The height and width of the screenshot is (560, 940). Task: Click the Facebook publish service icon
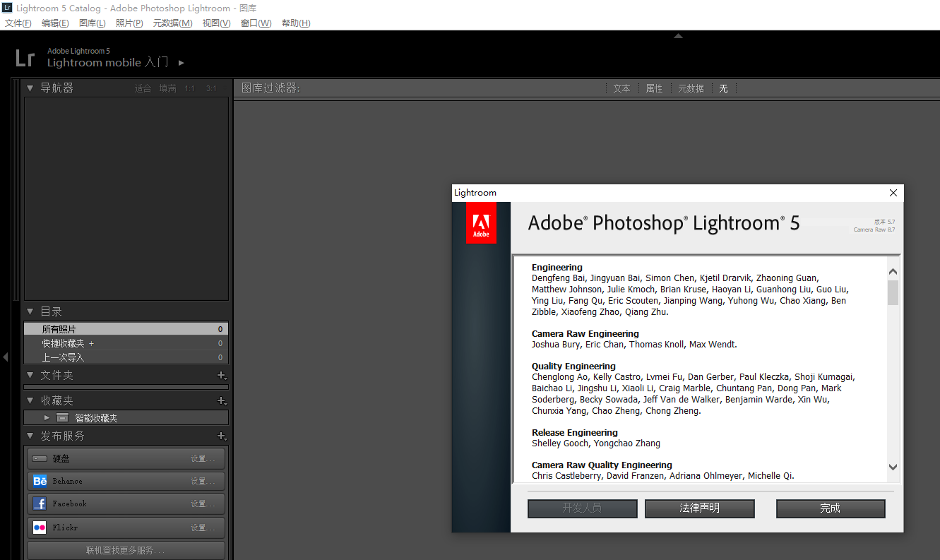[40, 504]
